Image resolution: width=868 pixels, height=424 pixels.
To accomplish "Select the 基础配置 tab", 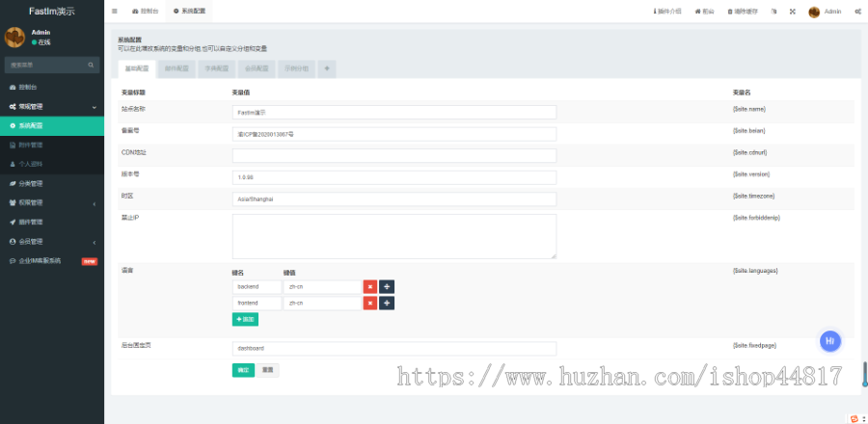I will [x=137, y=69].
